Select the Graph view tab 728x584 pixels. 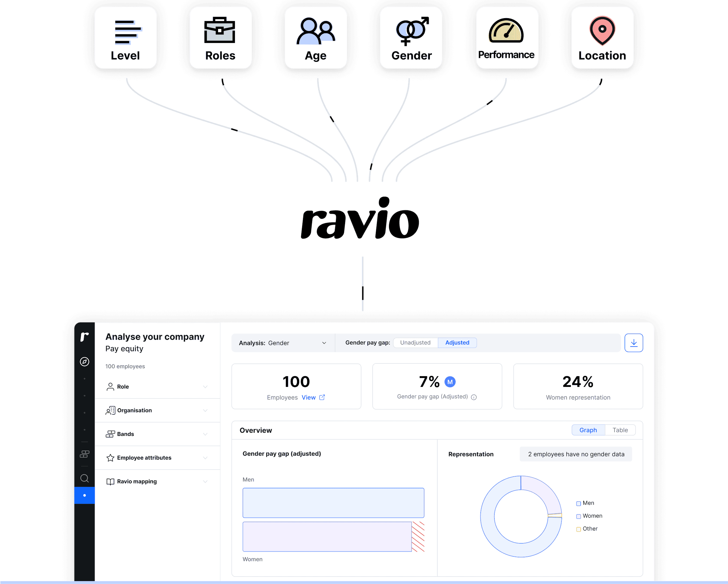point(588,430)
